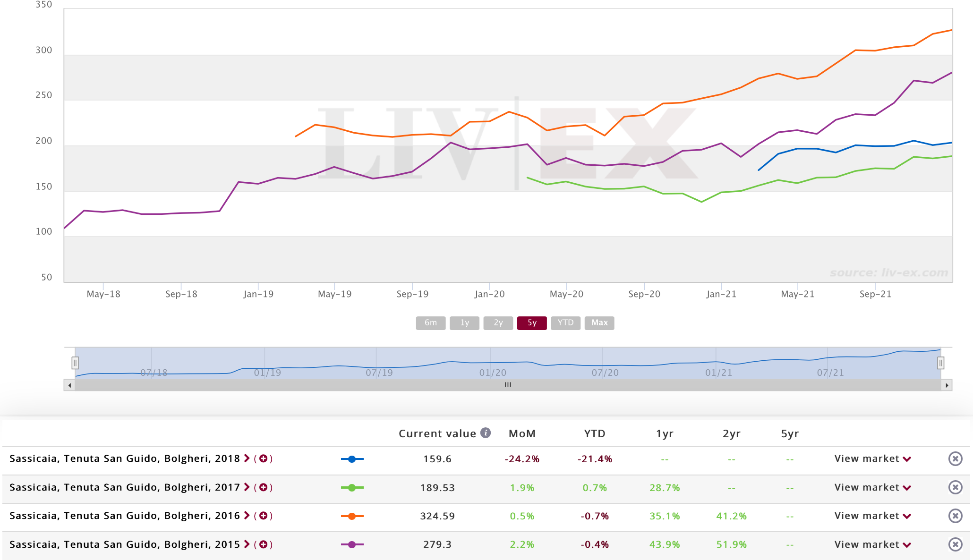Click the navigator scrollbar grip
The height and width of the screenshot is (560, 973).
click(x=508, y=385)
